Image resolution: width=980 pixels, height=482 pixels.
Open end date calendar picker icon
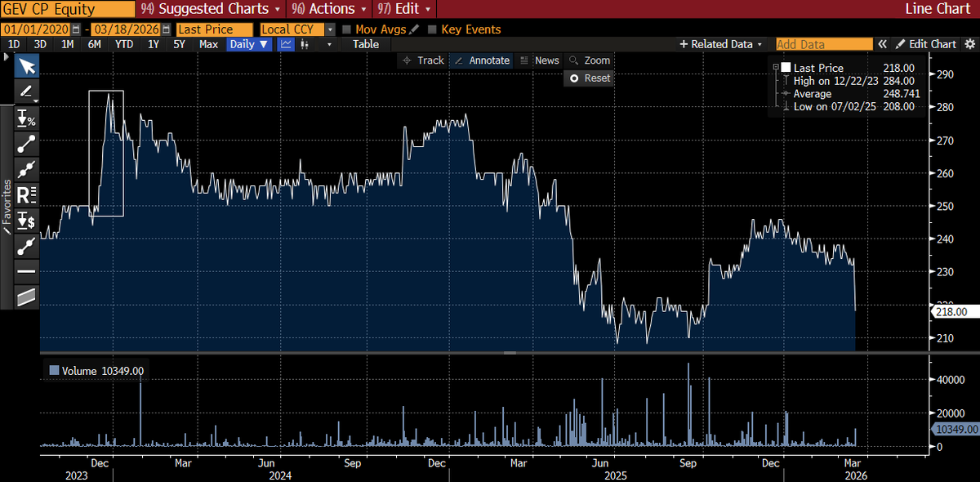(x=166, y=29)
